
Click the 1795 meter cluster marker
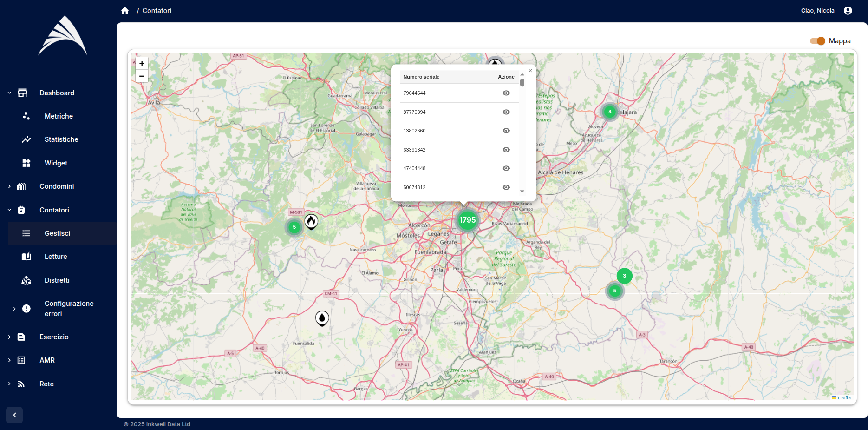tap(467, 221)
